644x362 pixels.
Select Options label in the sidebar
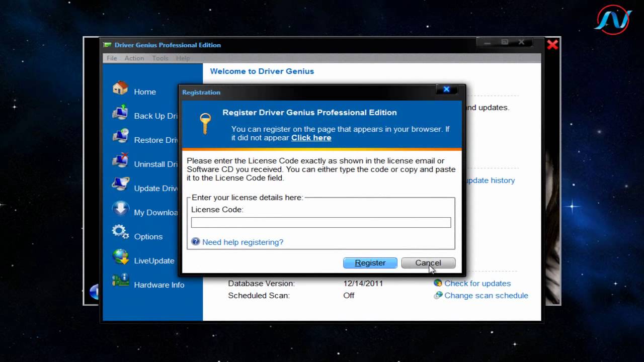pyautogui.click(x=148, y=237)
